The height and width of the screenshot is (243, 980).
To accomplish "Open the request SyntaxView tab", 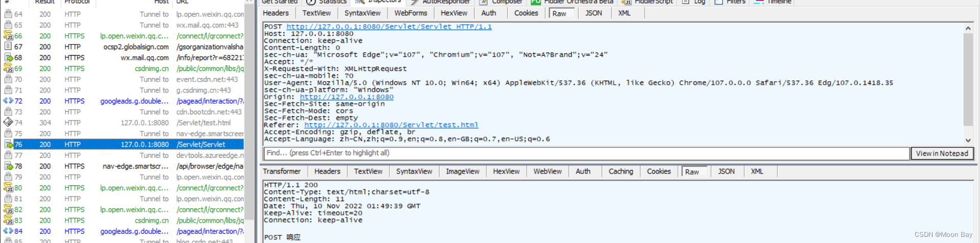I will pos(362,13).
